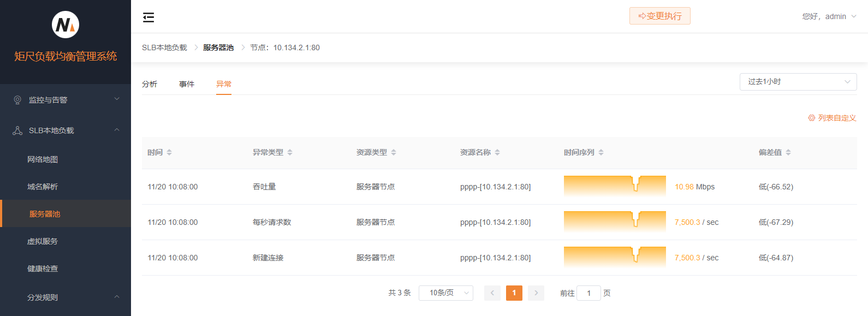Switch to the 分析 tab

point(150,84)
